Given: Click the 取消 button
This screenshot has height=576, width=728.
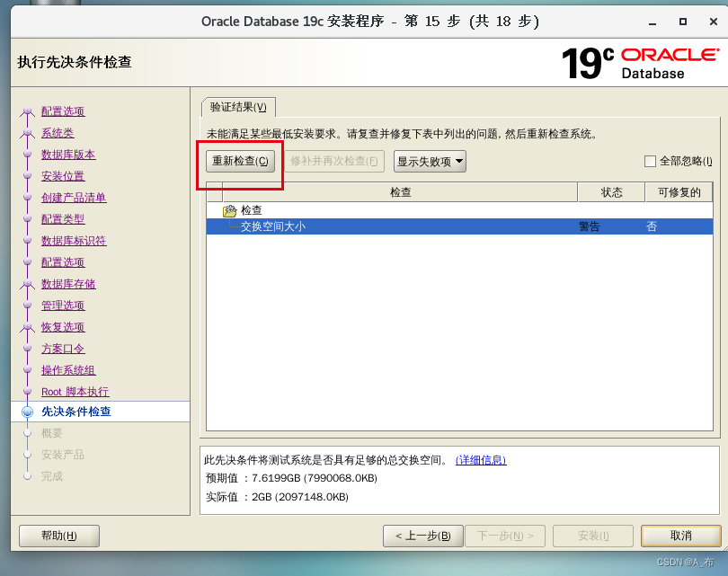Looking at the screenshot, I should pyautogui.click(x=680, y=536).
